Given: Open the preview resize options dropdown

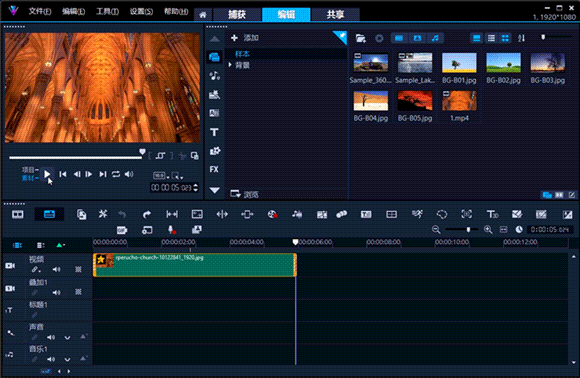Looking at the screenshot, I should coord(177,176).
